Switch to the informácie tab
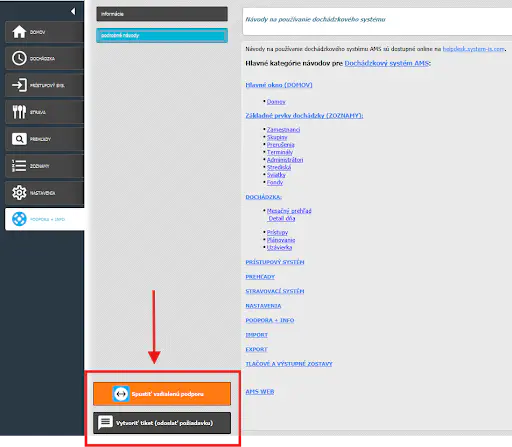Image resolution: width=512 pixels, height=447 pixels. tap(162, 14)
